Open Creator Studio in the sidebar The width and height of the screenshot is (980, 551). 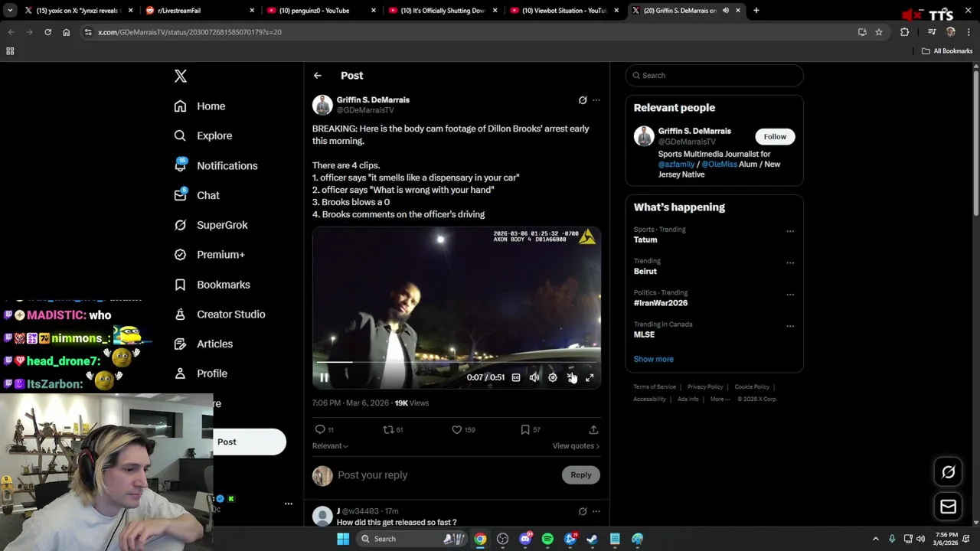220,315
